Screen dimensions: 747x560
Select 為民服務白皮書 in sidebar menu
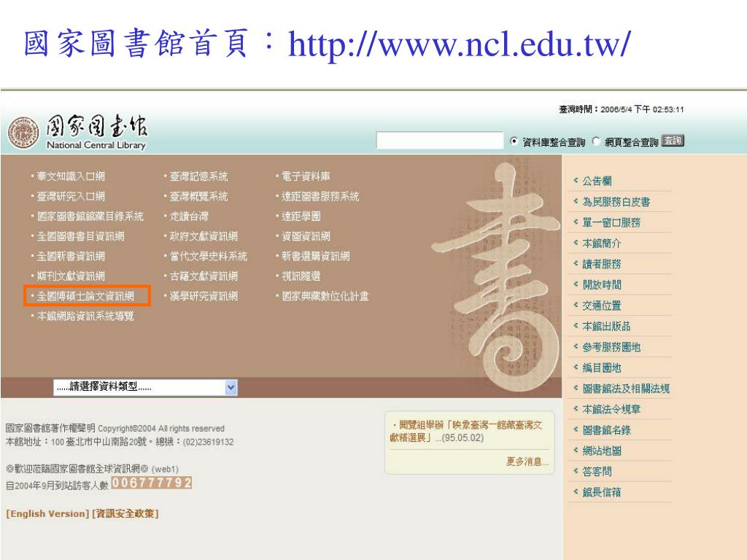click(616, 202)
